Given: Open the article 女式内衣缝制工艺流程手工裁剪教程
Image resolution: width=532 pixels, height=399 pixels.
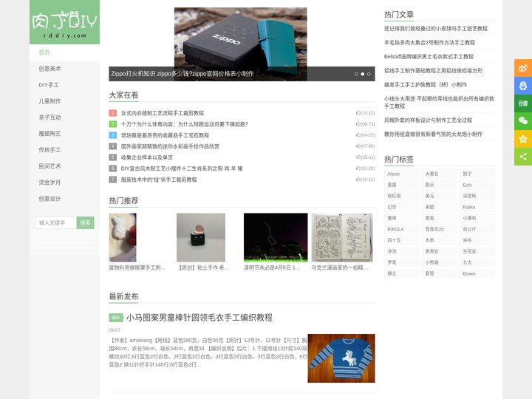Looking at the screenshot, I should [163, 113].
